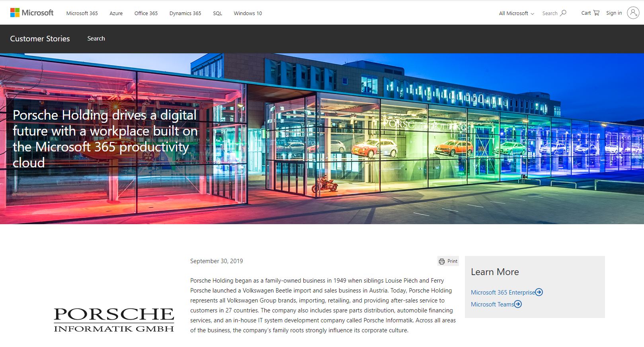Click Search in the Customer Stories bar
Image resolution: width=644 pixels, height=347 pixels.
[x=96, y=39]
